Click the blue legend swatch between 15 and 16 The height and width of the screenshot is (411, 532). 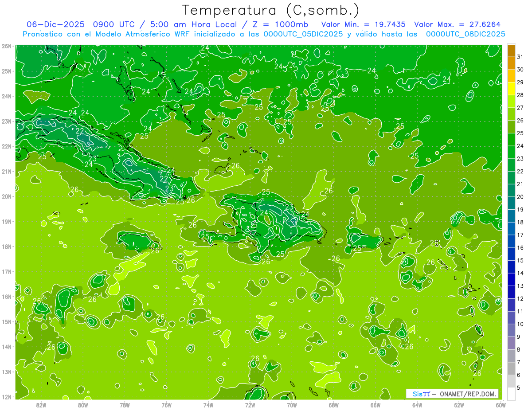click(511, 254)
